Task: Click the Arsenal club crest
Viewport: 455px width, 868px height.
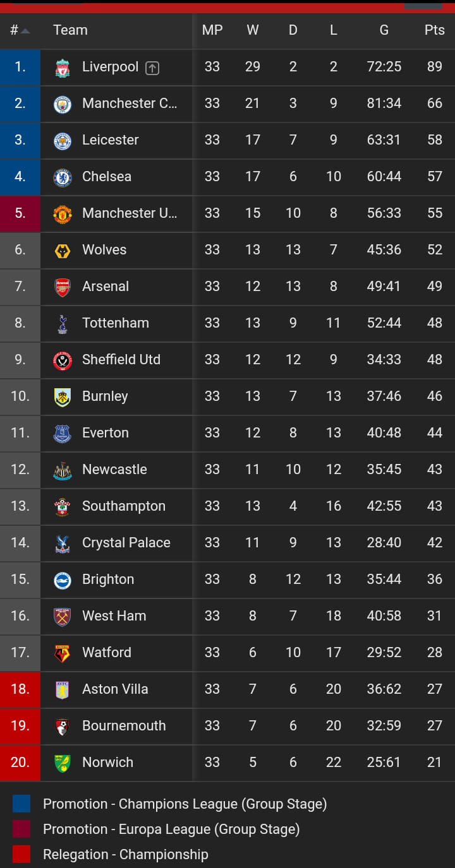Action: click(63, 287)
